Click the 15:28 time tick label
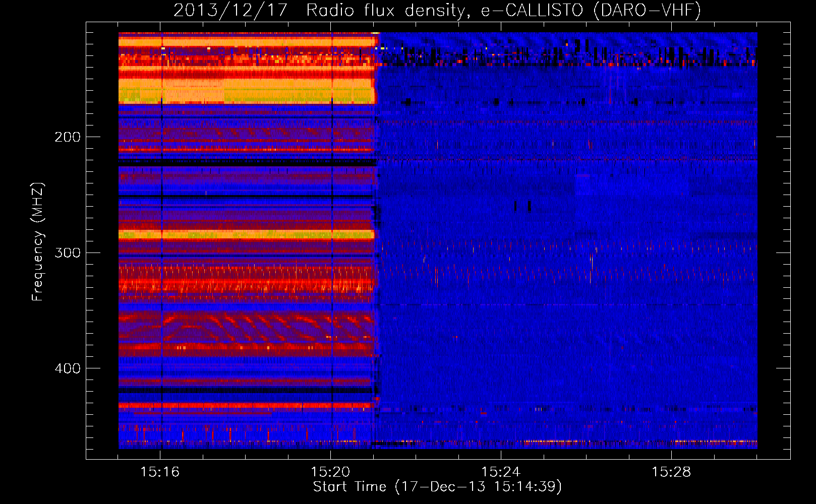The width and height of the screenshot is (816, 504). coord(671,472)
